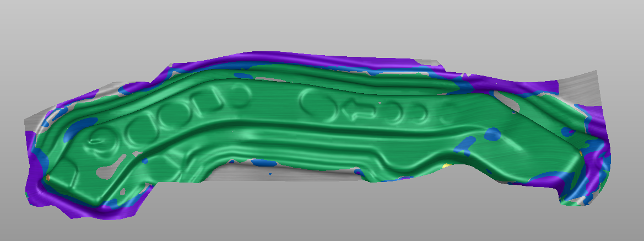The image size is (644, 241).
Task: Click the orange spot at the left tip
Action: click(x=48, y=178)
